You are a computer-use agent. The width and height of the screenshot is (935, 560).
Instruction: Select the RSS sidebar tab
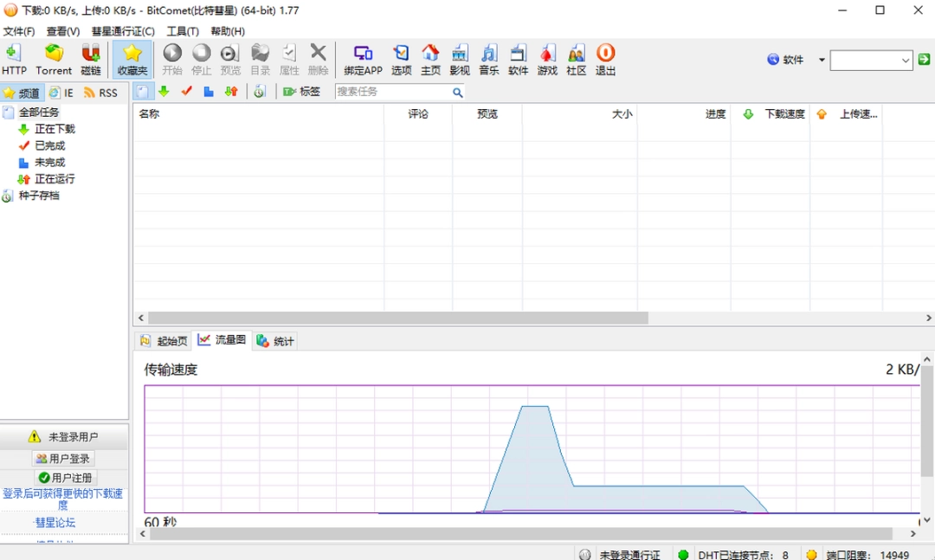pyautogui.click(x=100, y=93)
